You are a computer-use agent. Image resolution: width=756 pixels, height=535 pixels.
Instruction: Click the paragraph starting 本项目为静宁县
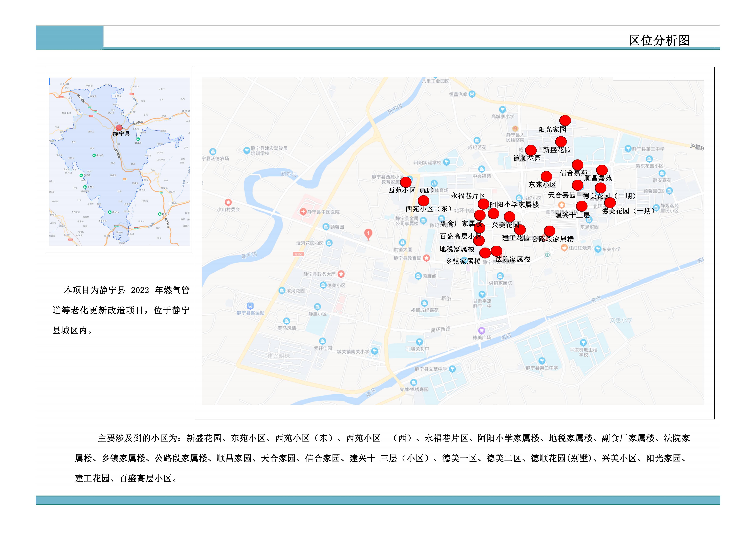121,310
